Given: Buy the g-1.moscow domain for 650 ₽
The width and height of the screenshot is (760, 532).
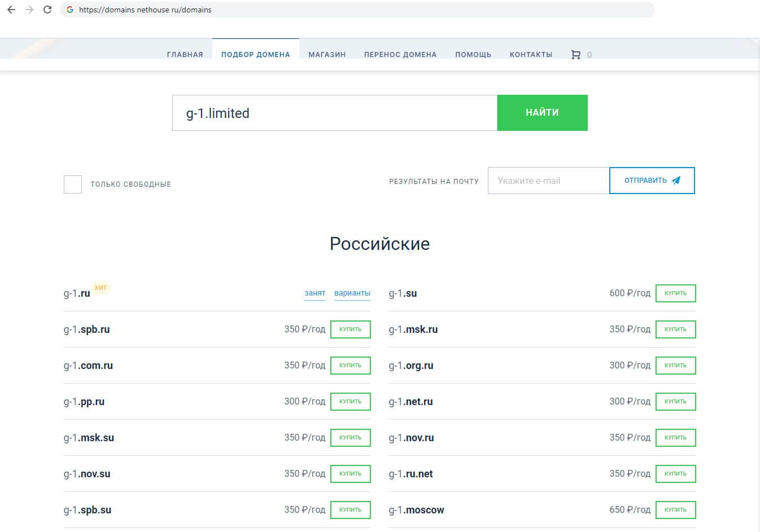Looking at the screenshot, I should coord(675,510).
